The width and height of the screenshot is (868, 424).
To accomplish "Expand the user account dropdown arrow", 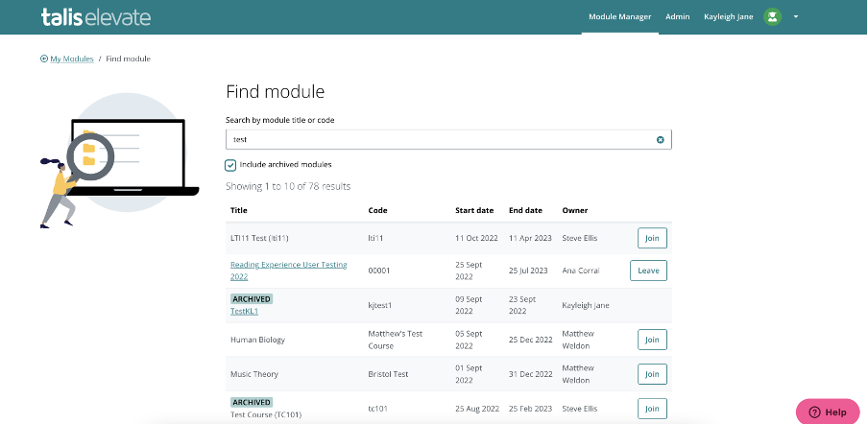I will [x=795, y=16].
